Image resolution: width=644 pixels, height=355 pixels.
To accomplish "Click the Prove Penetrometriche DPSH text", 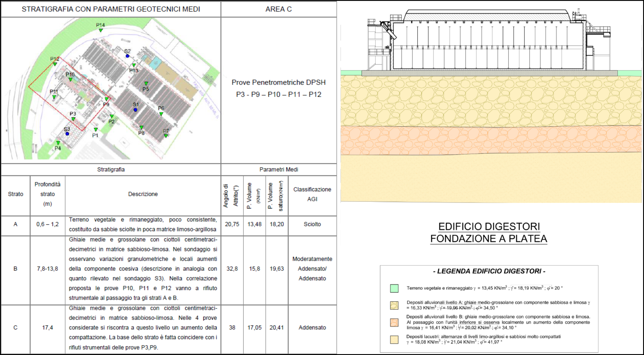I will click(x=278, y=82).
